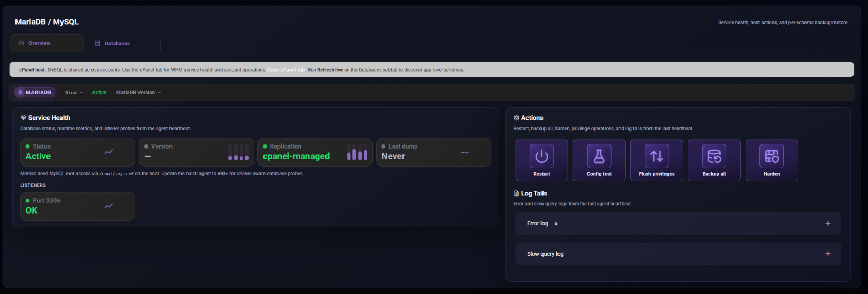868x294 pixels.
Task: Click the Version card dots chart
Action: [239, 152]
